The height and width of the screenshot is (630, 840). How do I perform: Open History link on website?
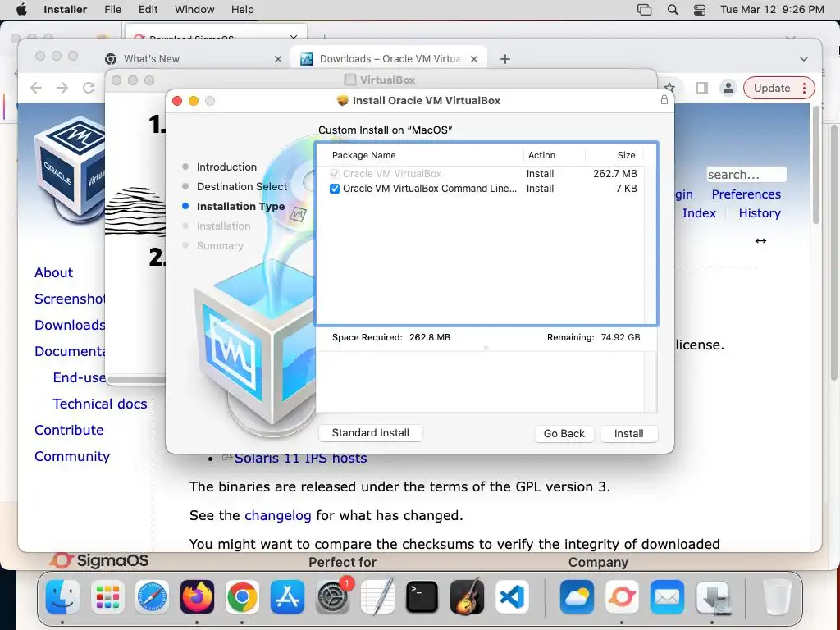pyautogui.click(x=760, y=212)
